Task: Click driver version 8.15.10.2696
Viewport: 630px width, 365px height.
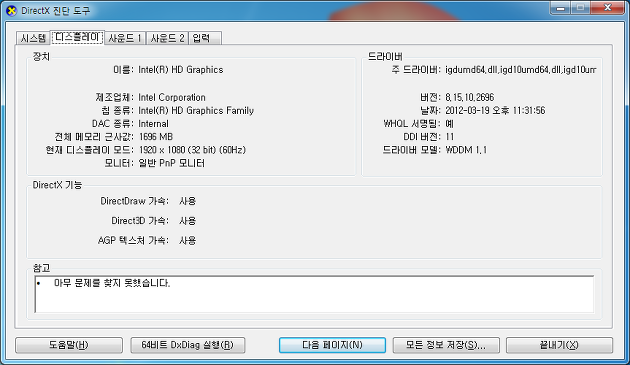Action: pos(470,98)
